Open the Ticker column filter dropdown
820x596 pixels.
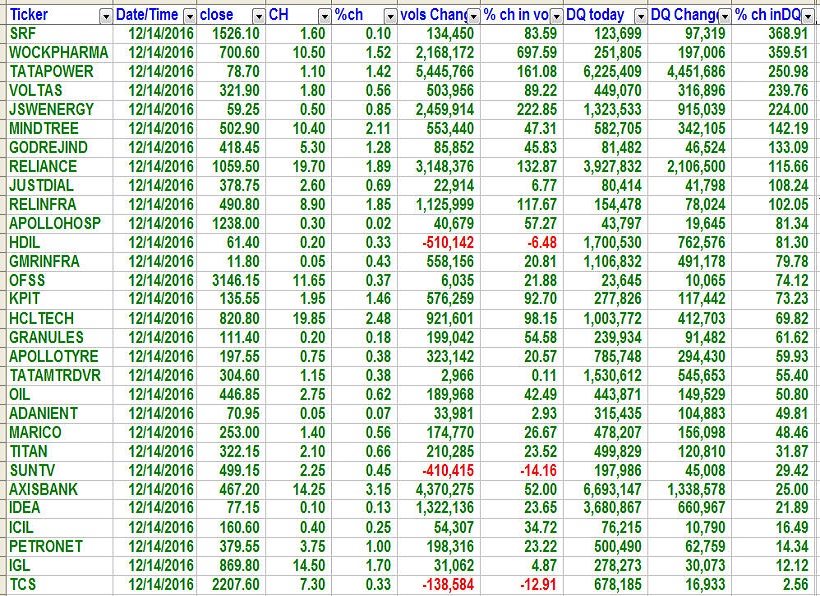[x=106, y=15]
